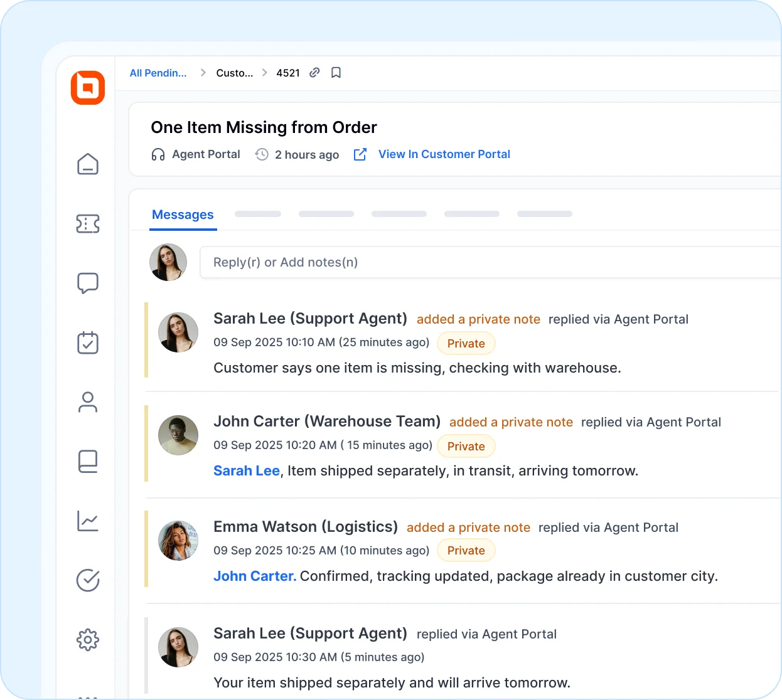Open the Chat sidebar icon
This screenshot has width=782, height=700.
coord(88,283)
